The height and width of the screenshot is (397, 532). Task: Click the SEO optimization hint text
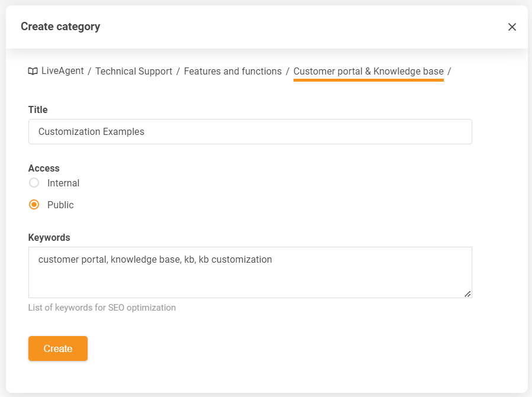102,308
